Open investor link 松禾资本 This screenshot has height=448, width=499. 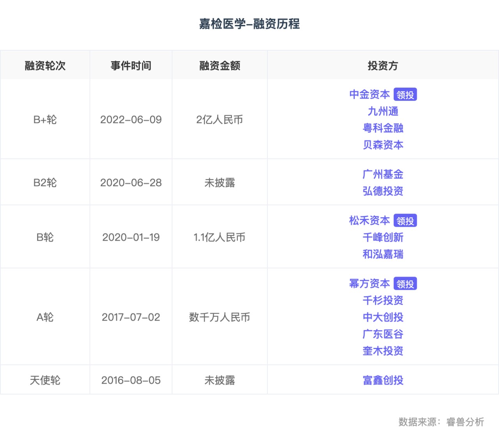coord(370,220)
